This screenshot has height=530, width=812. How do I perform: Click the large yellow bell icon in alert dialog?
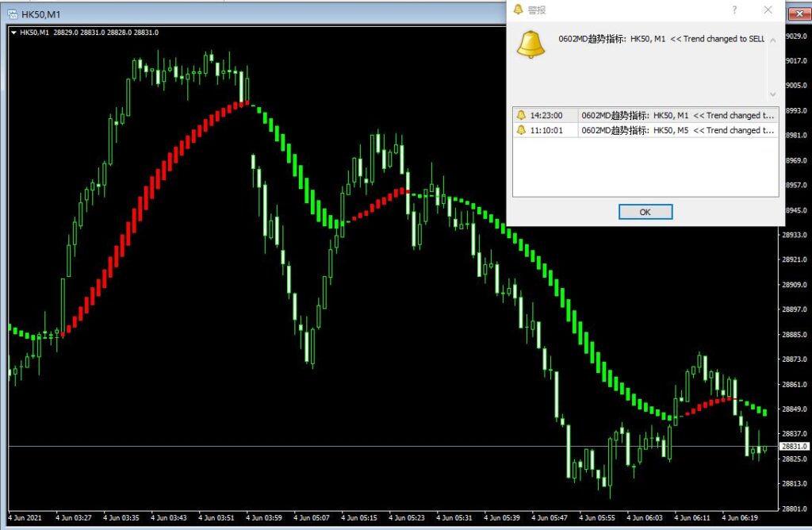(x=530, y=43)
